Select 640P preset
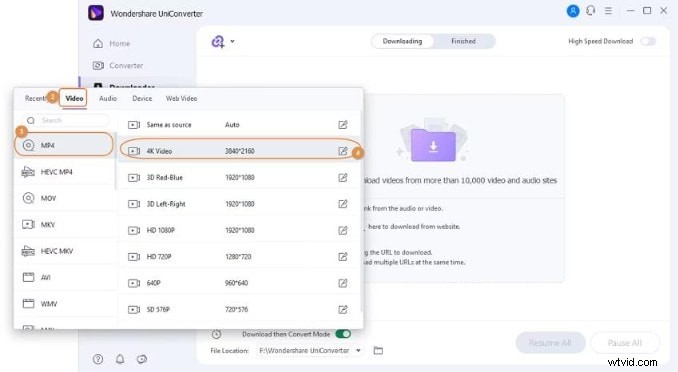Viewport: 678px width, 372px height. click(239, 283)
